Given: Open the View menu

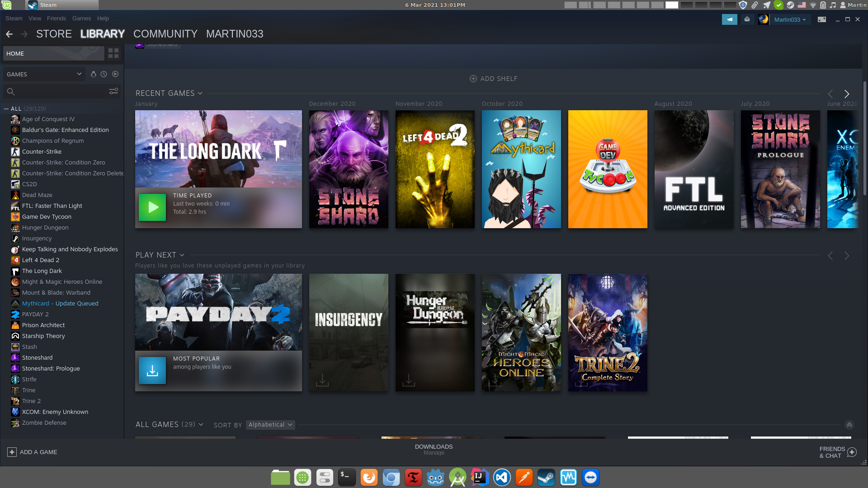Looking at the screenshot, I should point(35,19).
